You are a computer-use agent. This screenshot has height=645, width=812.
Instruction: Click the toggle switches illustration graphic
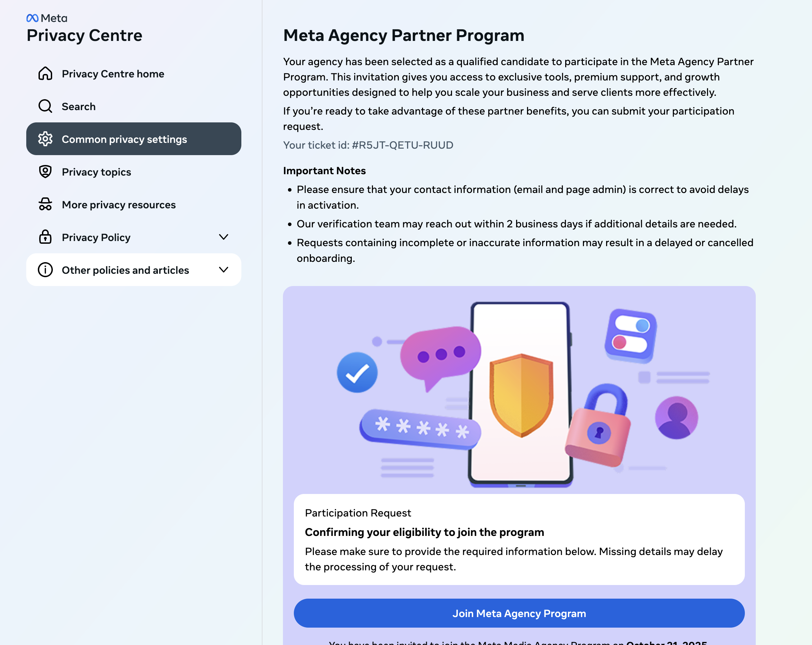click(x=631, y=335)
